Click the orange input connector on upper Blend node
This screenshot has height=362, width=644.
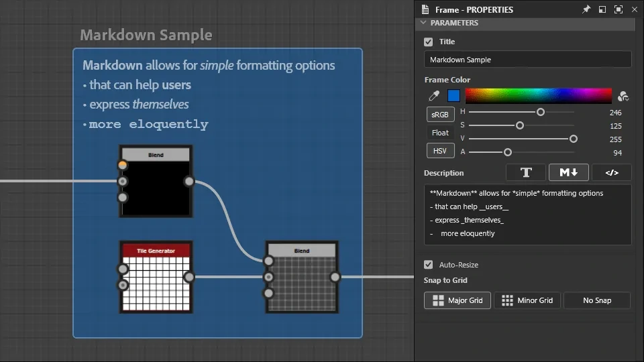(122, 166)
